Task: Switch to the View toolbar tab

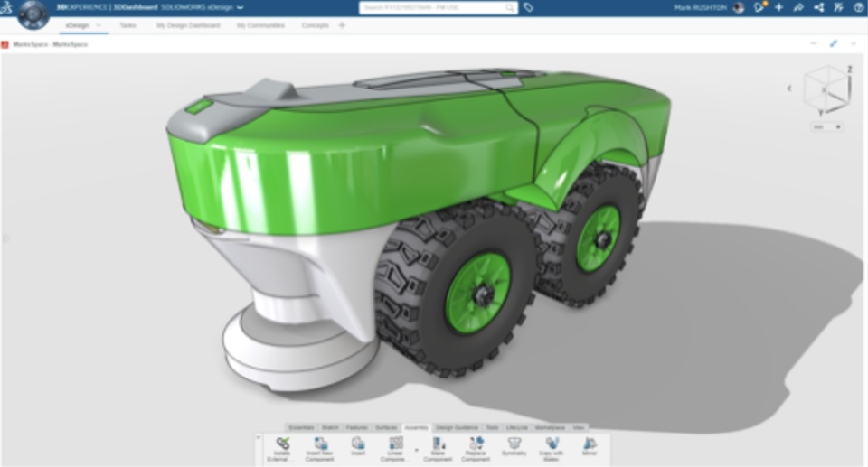Action: pyautogui.click(x=579, y=428)
